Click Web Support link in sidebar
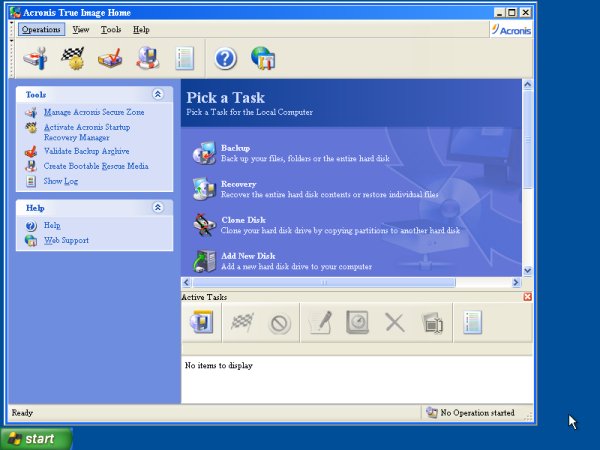The width and height of the screenshot is (600, 450). [x=66, y=240]
